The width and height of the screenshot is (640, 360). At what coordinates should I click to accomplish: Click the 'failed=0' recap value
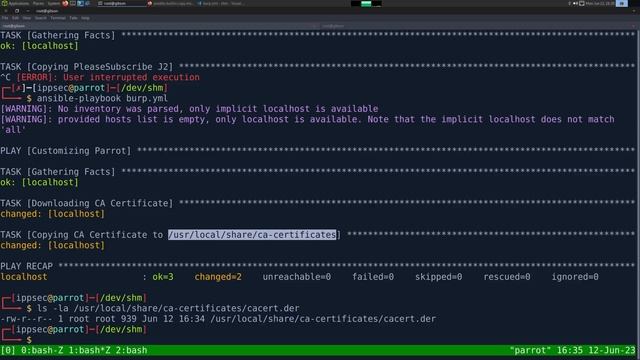[373, 277]
